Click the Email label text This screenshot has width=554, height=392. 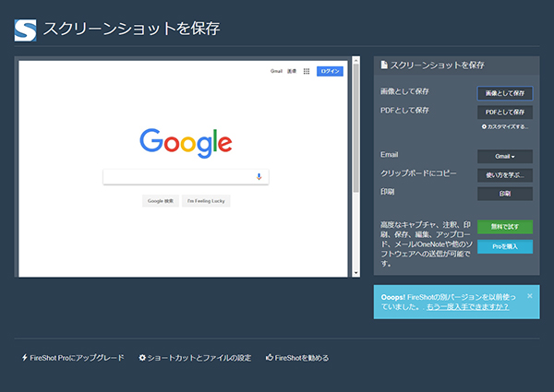[390, 155]
